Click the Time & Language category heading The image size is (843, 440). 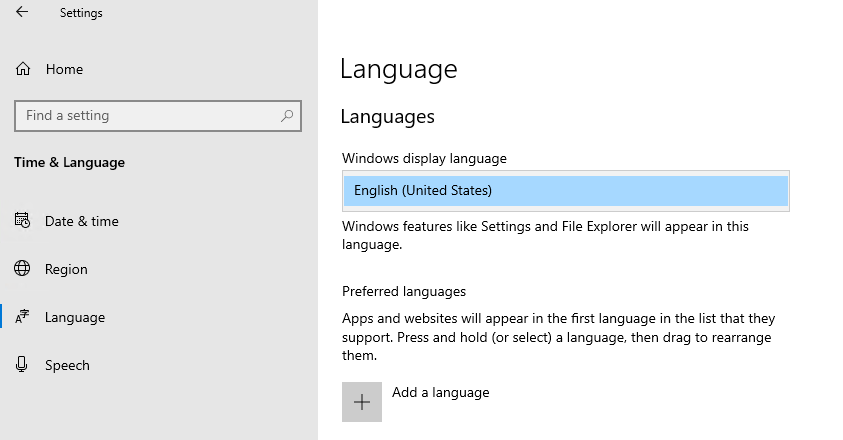click(69, 162)
